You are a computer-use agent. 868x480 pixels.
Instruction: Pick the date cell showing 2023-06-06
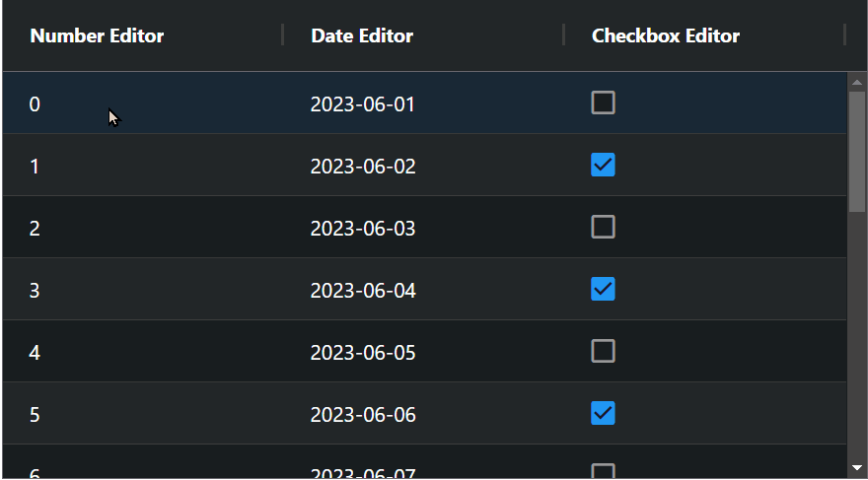click(x=363, y=414)
